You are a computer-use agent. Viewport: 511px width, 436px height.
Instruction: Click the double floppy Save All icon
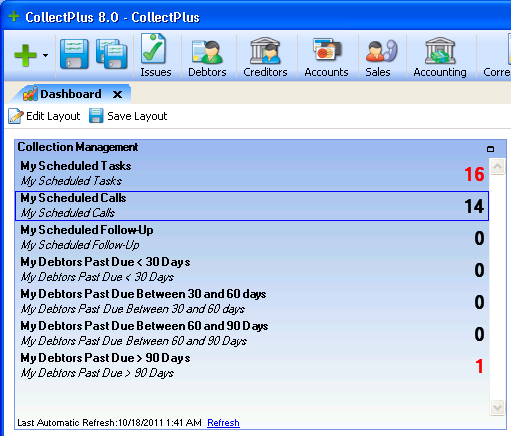click(112, 54)
